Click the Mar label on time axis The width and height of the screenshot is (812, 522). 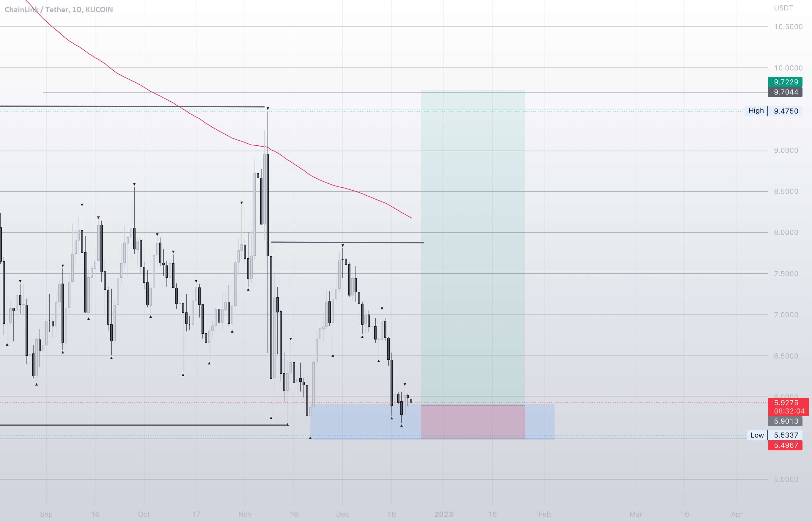point(636,514)
